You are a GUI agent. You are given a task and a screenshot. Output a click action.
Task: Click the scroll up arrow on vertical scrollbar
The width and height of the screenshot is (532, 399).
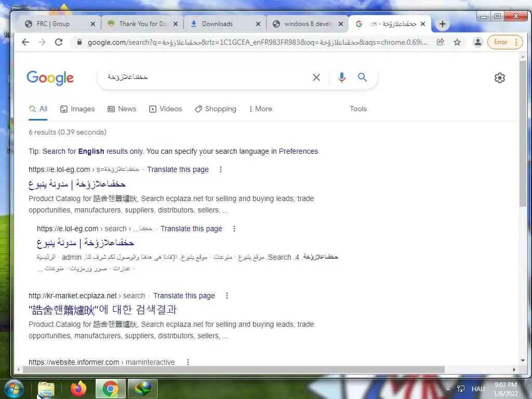(523, 57)
